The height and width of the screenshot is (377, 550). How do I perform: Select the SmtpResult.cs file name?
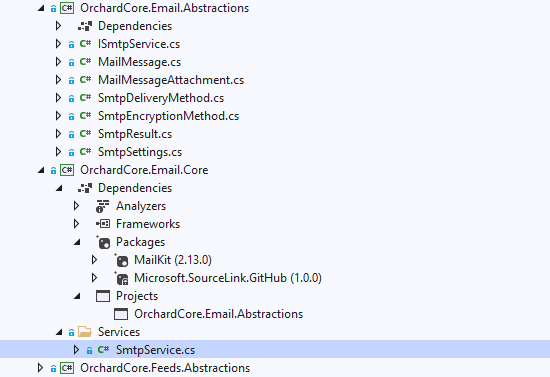[135, 134]
